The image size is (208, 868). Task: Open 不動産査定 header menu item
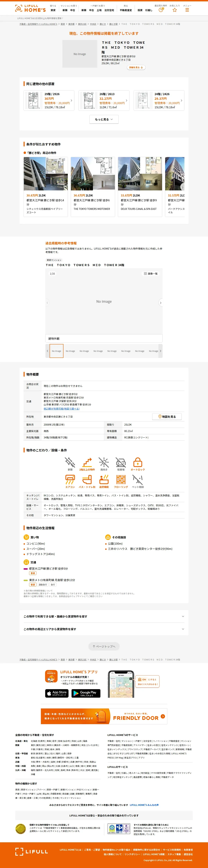126,10
